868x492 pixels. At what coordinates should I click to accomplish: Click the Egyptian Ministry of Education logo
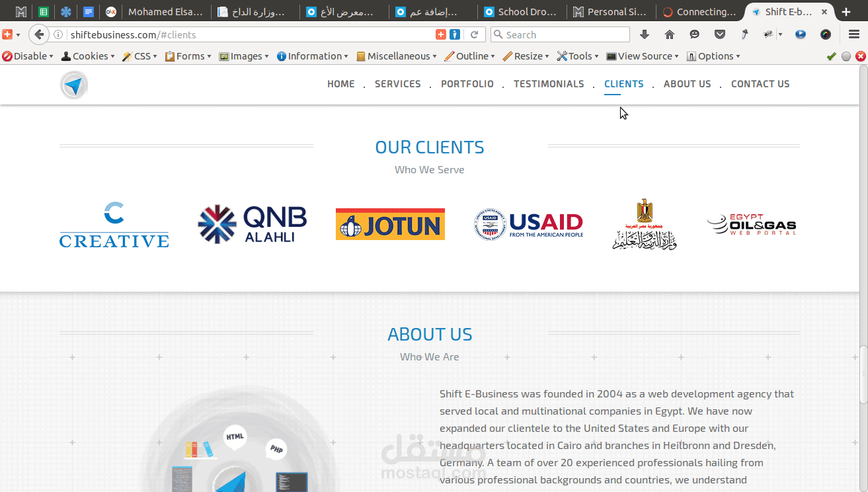tap(645, 224)
